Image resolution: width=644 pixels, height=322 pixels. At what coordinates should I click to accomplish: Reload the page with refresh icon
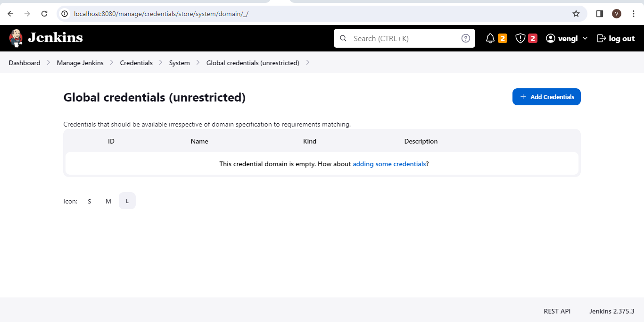(44, 14)
